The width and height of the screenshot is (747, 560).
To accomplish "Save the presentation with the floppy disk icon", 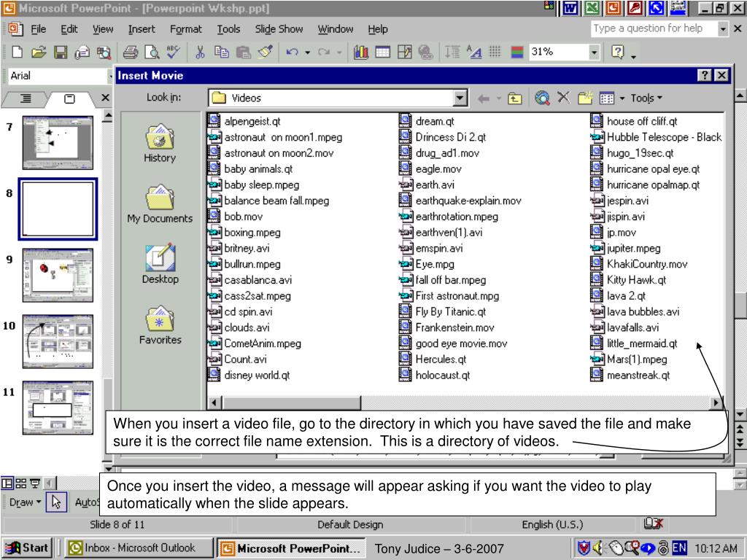I will point(61,52).
